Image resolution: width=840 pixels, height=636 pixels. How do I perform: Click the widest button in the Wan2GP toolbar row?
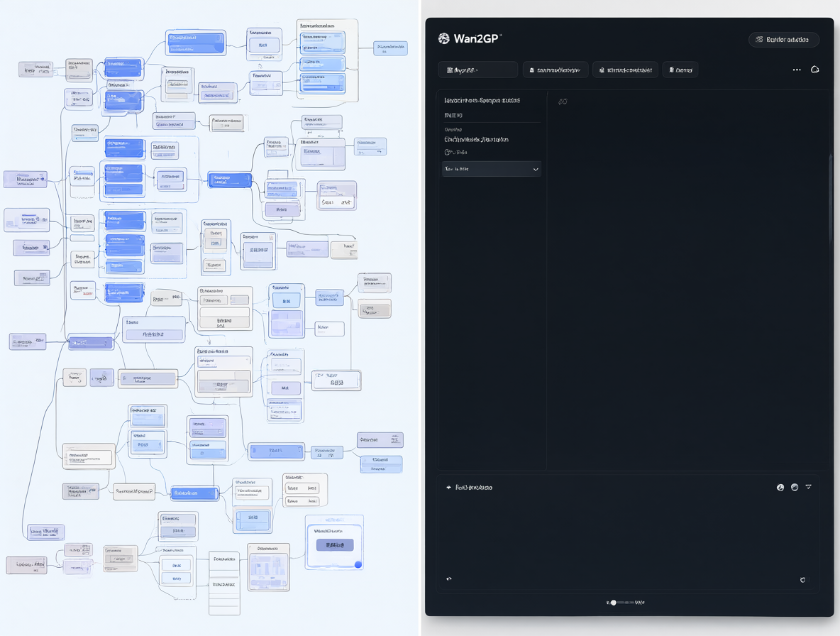click(478, 70)
